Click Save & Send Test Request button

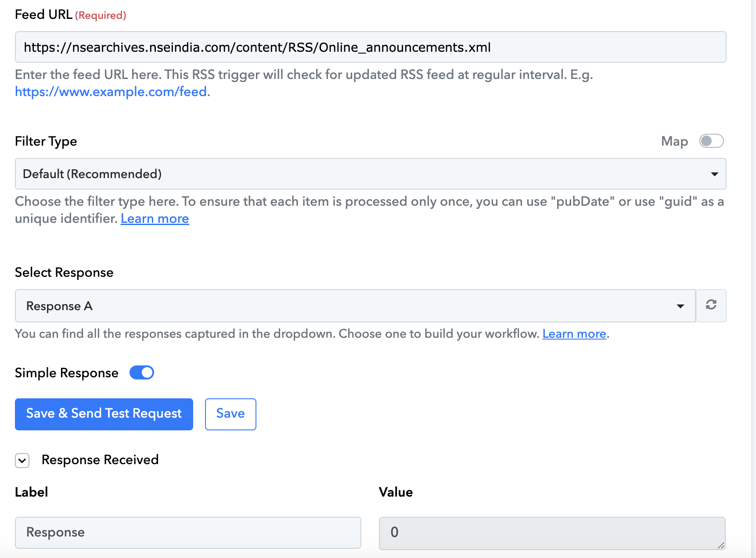click(x=104, y=414)
